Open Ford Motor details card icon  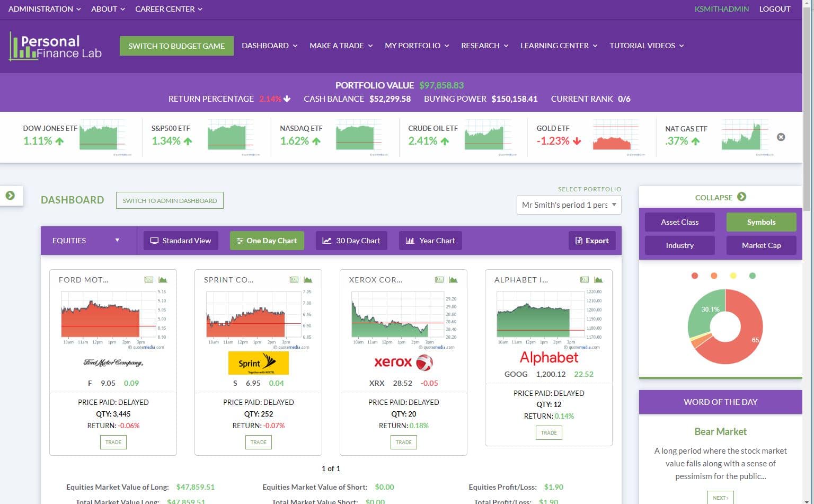[149, 279]
